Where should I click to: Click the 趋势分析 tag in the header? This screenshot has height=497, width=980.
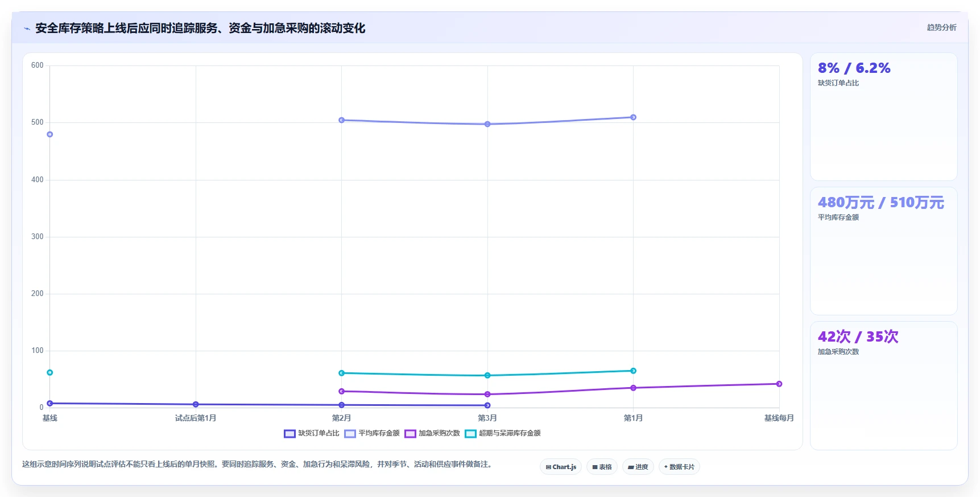(941, 27)
